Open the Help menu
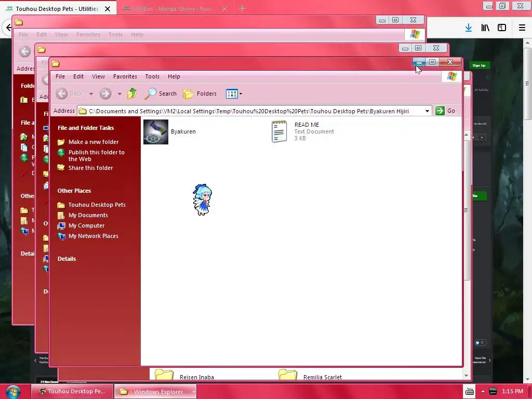The width and height of the screenshot is (532, 399). (174, 76)
